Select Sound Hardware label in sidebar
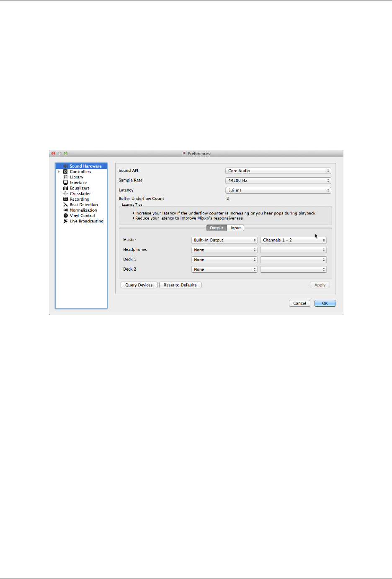Viewport: 392px width, 579px height. click(85, 166)
